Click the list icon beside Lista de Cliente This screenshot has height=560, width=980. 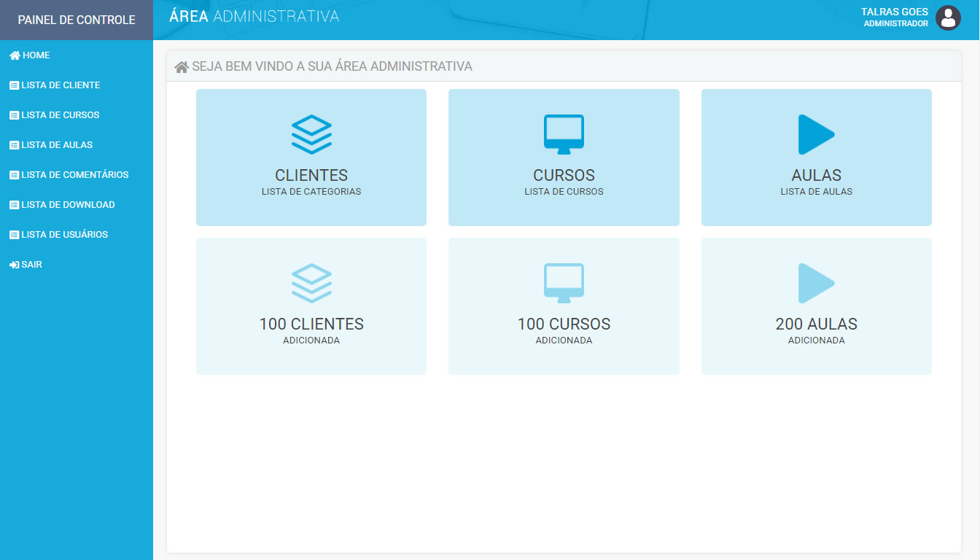click(14, 85)
